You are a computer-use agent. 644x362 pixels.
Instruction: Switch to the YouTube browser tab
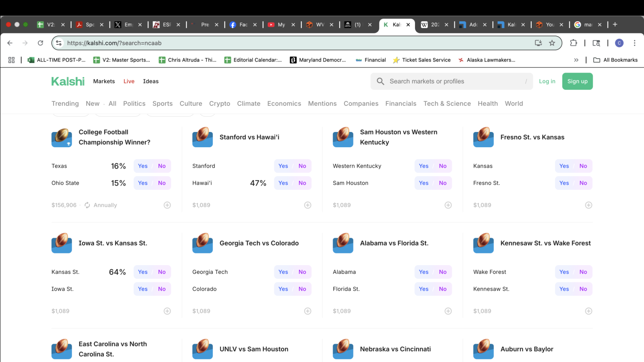(x=281, y=25)
